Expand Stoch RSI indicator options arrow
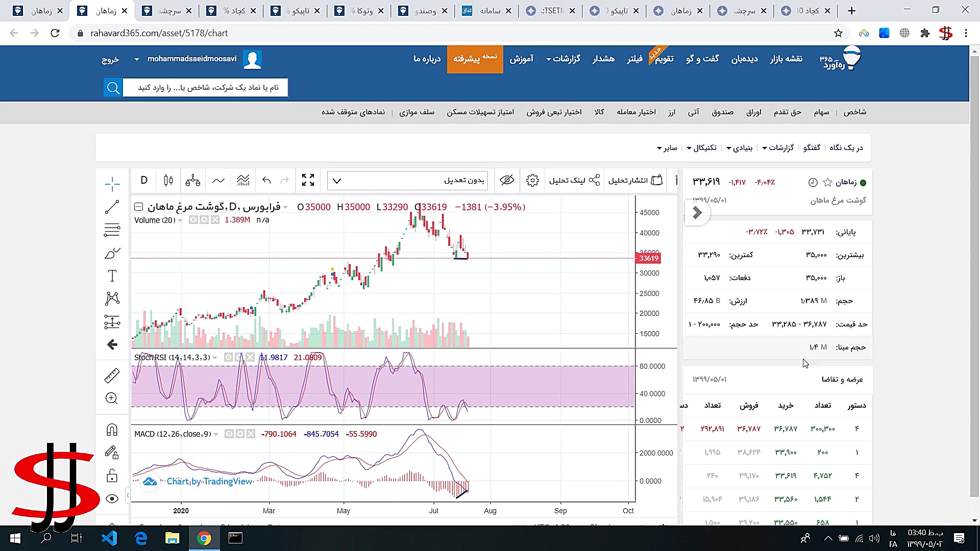980x551 pixels. coord(215,358)
